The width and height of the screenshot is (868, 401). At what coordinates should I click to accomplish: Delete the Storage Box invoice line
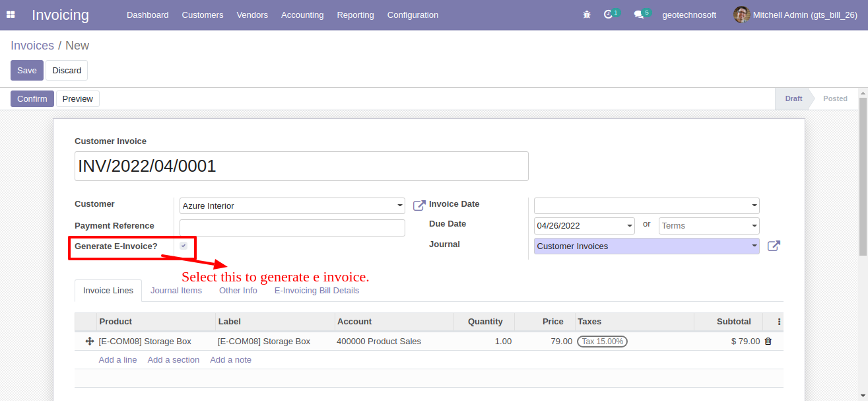pos(768,342)
